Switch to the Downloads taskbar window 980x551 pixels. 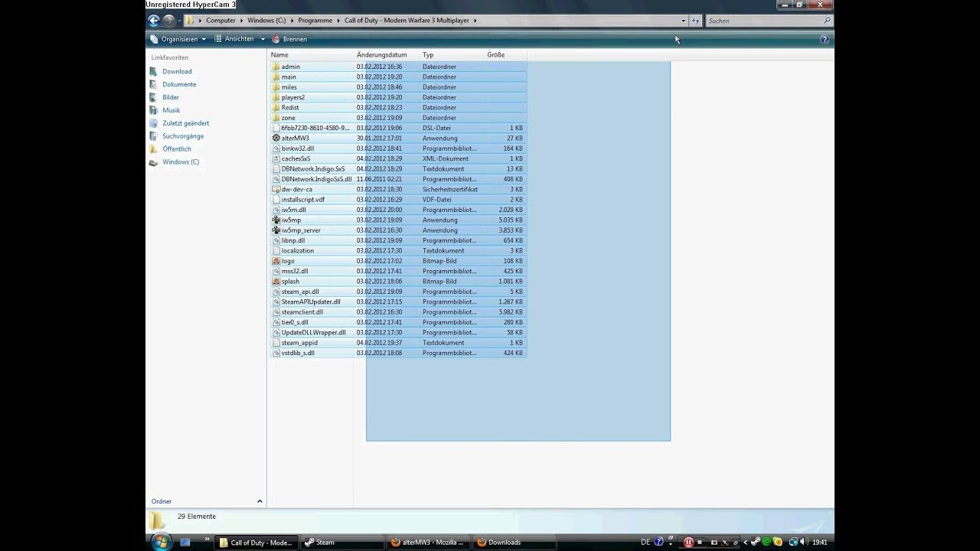tap(515, 543)
